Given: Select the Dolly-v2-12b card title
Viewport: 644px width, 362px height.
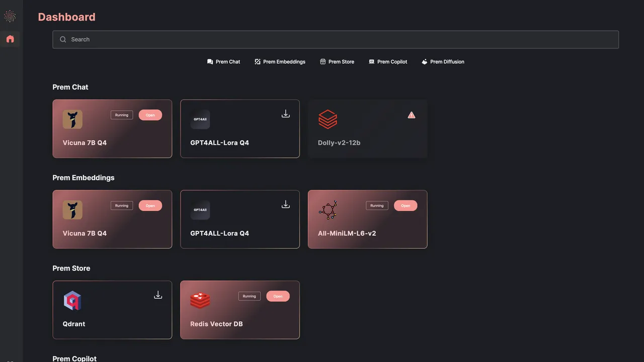Looking at the screenshot, I should point(339,143).
